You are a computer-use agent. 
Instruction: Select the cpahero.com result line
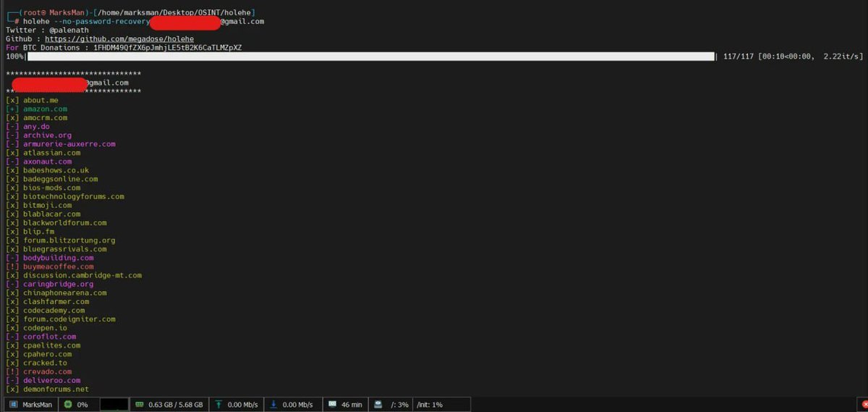click(38, 354)
